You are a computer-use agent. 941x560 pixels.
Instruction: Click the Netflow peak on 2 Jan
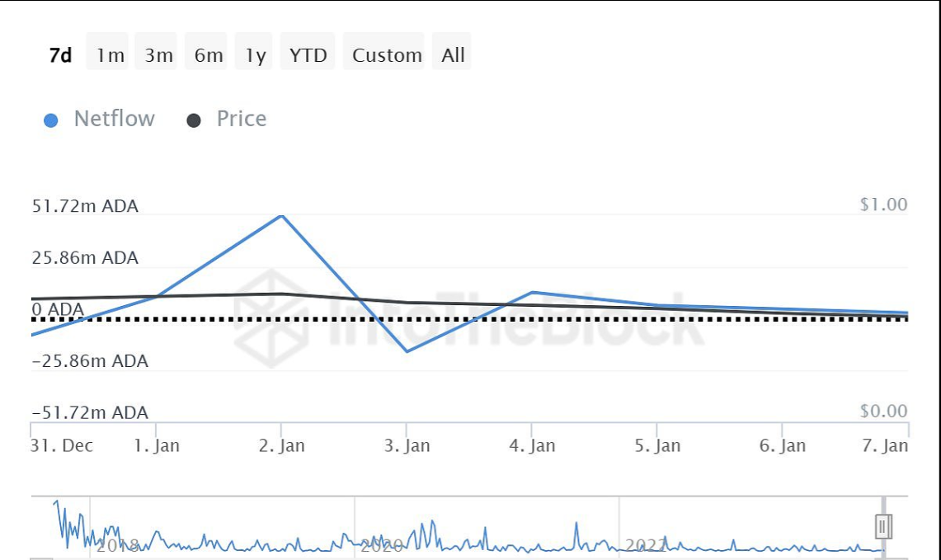click(282, 216)
